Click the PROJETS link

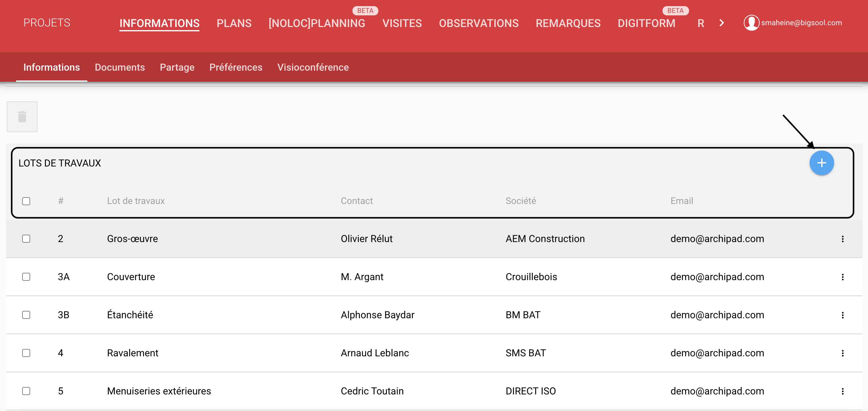point(47,22)
